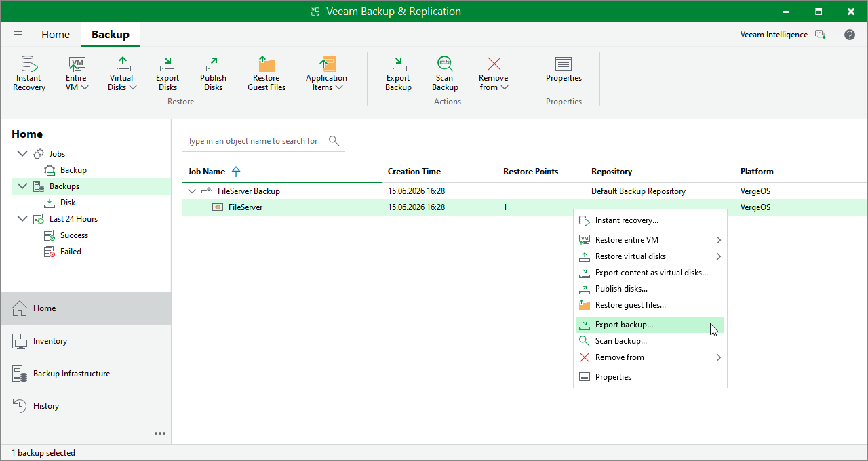868x461 pixels.
Task: Click the object name search field
Action: [255, 141]
